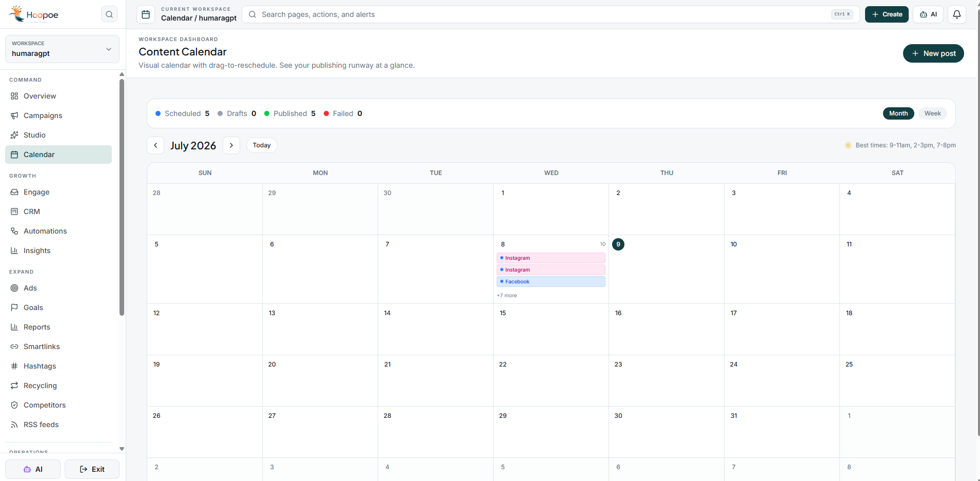Click the sun icon next to Best times
The width and height of the screenshot is (980, 481).
pyautogui.click(x=848, y=145)
